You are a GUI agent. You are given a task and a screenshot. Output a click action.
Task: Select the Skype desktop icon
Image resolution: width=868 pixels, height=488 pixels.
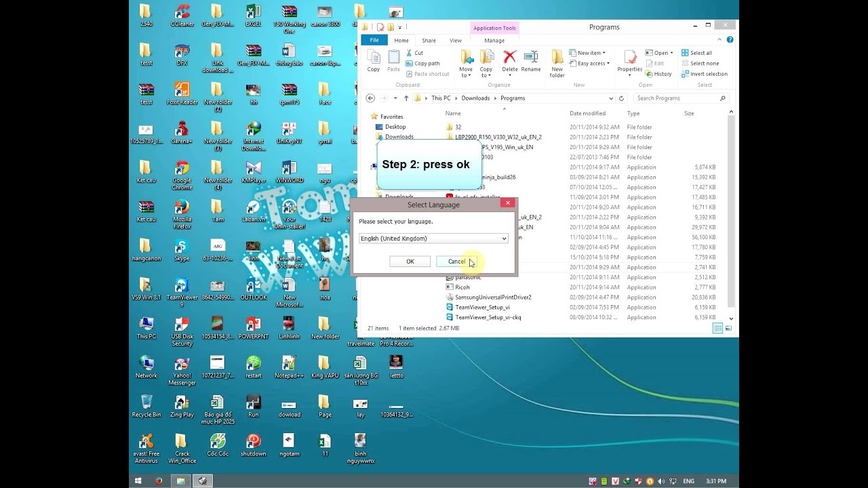pyautogui.click(x=182, y=250)
